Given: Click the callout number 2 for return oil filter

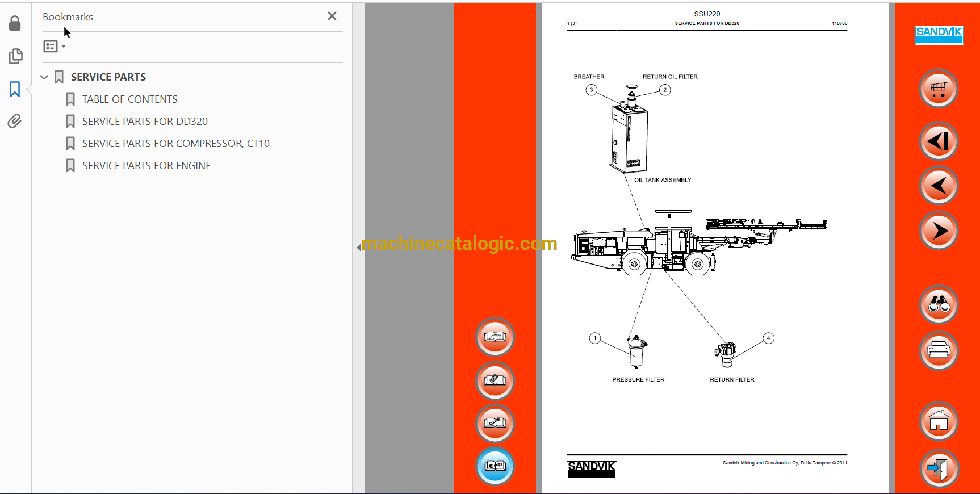Looking at the screenshot, I should (665, 90).
